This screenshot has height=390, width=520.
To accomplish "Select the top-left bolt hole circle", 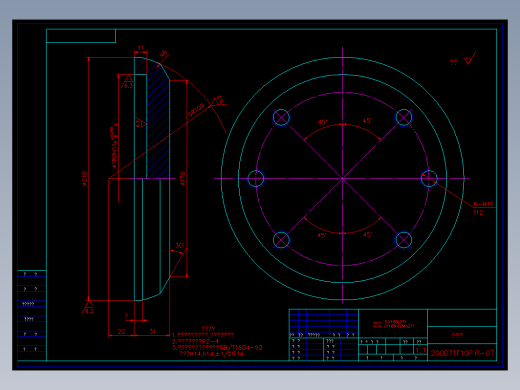I will click(281, 117).
